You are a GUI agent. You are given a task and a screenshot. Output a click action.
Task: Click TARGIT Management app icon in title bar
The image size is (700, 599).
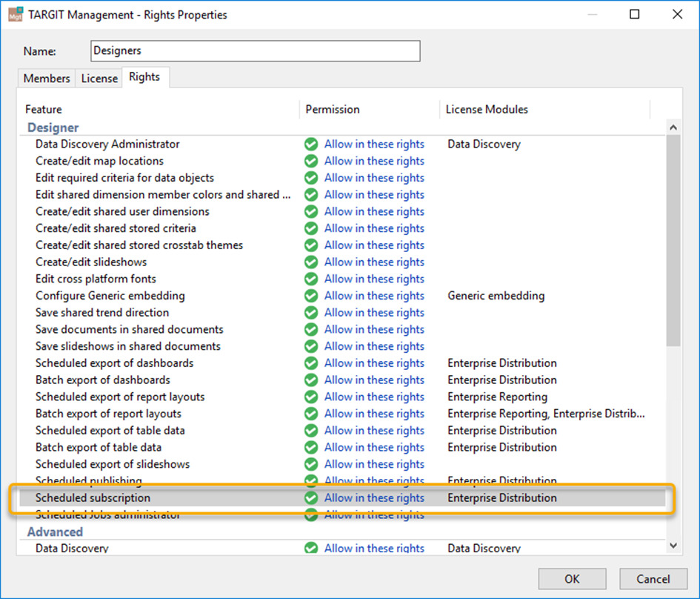click(x=16, y=14)
